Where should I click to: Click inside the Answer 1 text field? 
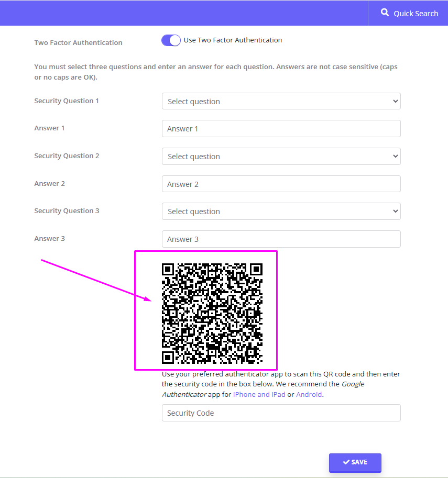pos(281,128)
